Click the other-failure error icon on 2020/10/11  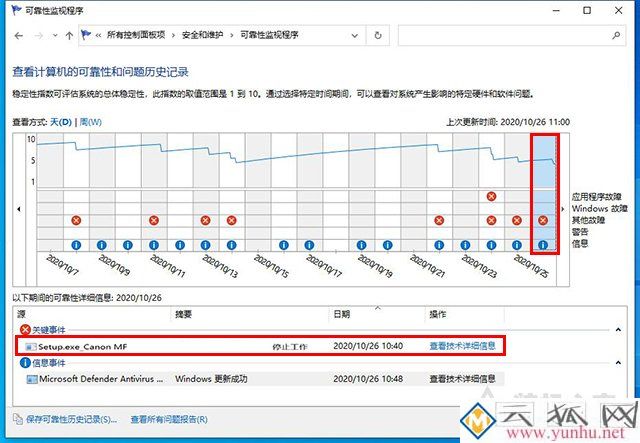(x=153, y=220)
